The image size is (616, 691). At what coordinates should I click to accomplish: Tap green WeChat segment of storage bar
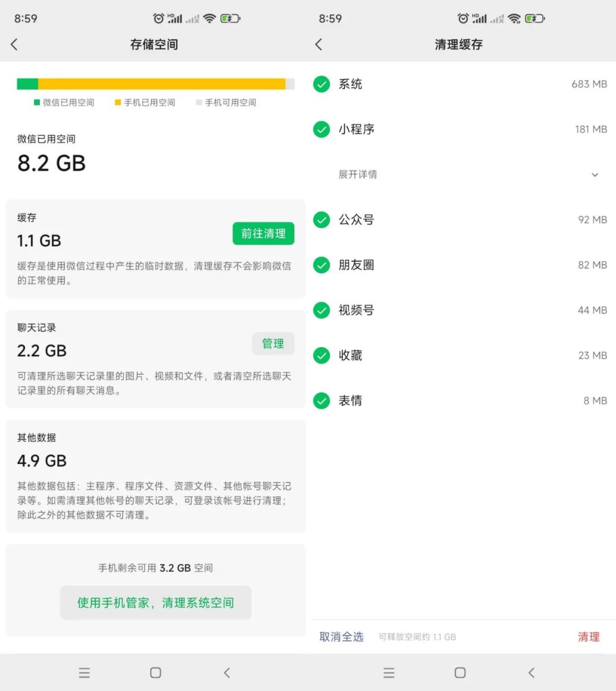(27, 84)
